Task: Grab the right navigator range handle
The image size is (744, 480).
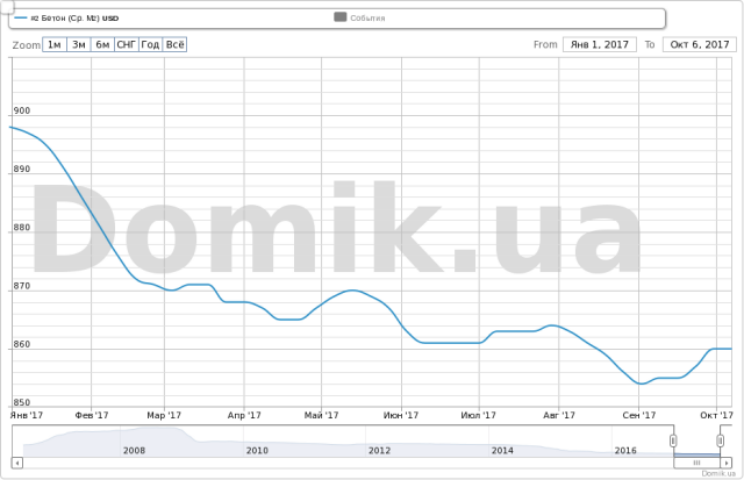Action: tap(720, 441)
